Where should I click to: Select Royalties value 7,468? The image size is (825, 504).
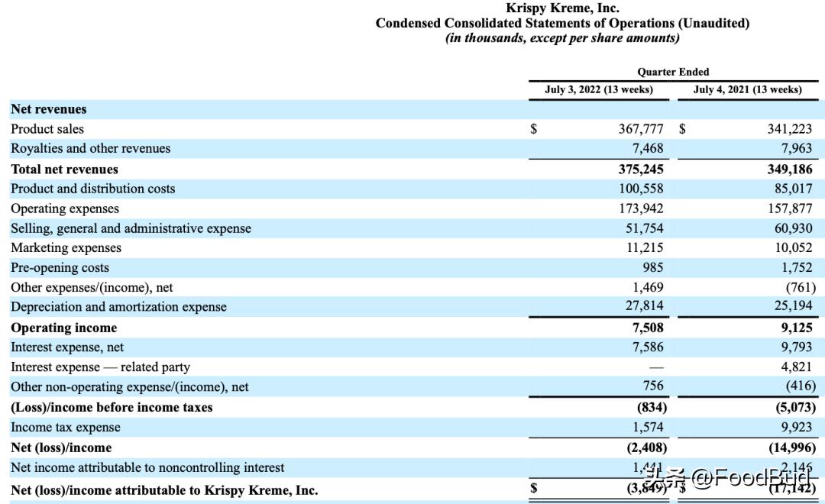(x=648, y=148)
